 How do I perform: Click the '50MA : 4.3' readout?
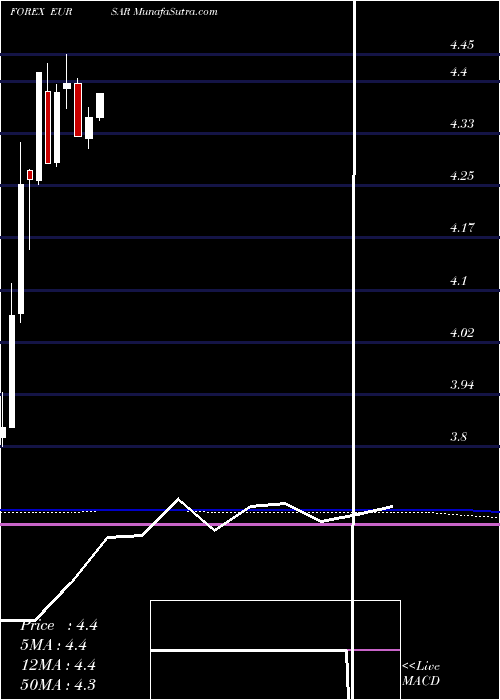tap(58, 684)
